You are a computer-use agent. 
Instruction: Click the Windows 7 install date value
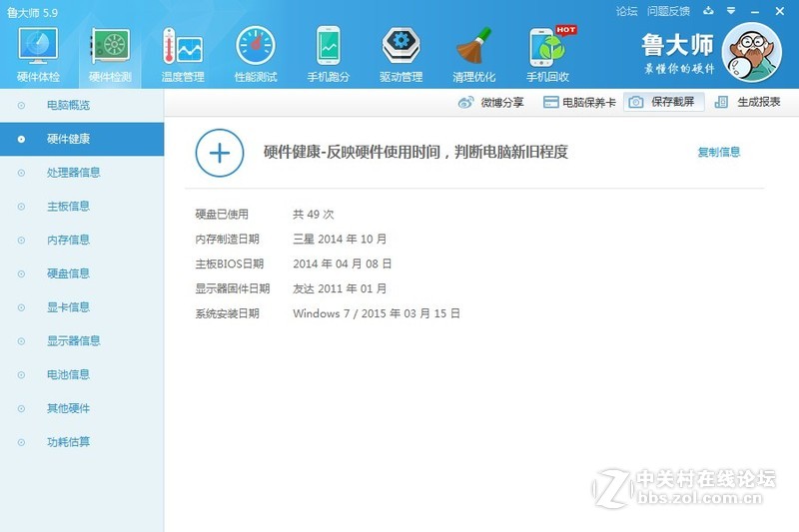(377, 313)
